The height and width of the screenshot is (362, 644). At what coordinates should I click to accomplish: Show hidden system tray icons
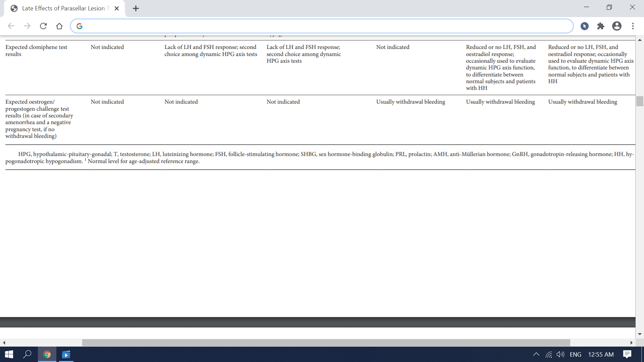coord(536,354)
